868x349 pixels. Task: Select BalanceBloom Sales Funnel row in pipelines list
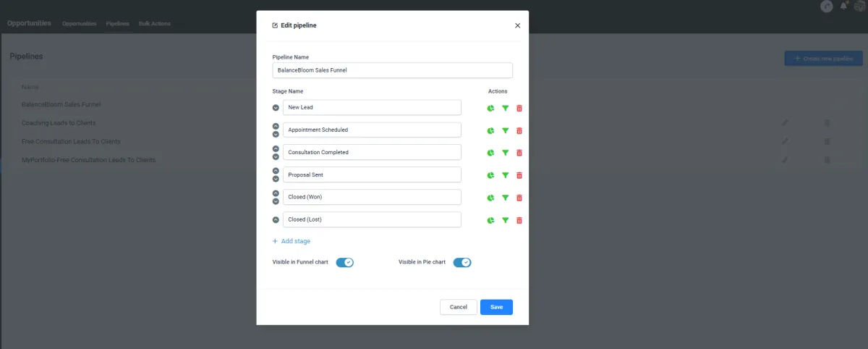click(434, 104)
